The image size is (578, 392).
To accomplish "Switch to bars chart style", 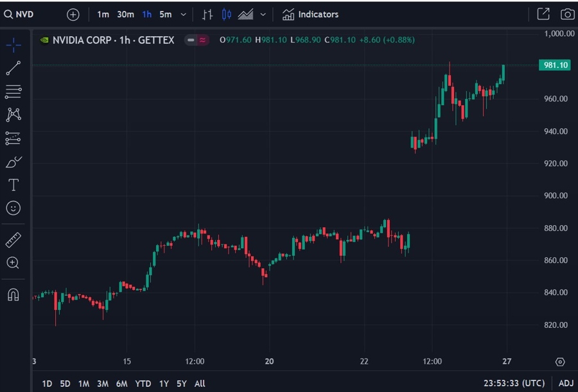I will 207,14.
